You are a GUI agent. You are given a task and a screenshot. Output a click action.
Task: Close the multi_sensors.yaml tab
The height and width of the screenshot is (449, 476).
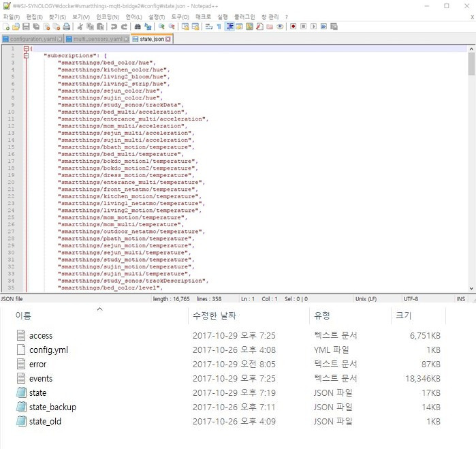click(x=126, y=40)
